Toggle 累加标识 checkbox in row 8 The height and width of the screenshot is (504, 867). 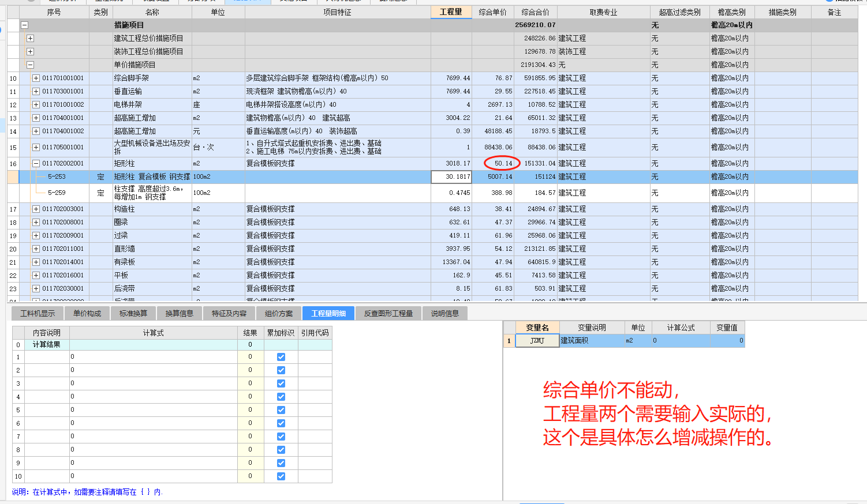281,450
